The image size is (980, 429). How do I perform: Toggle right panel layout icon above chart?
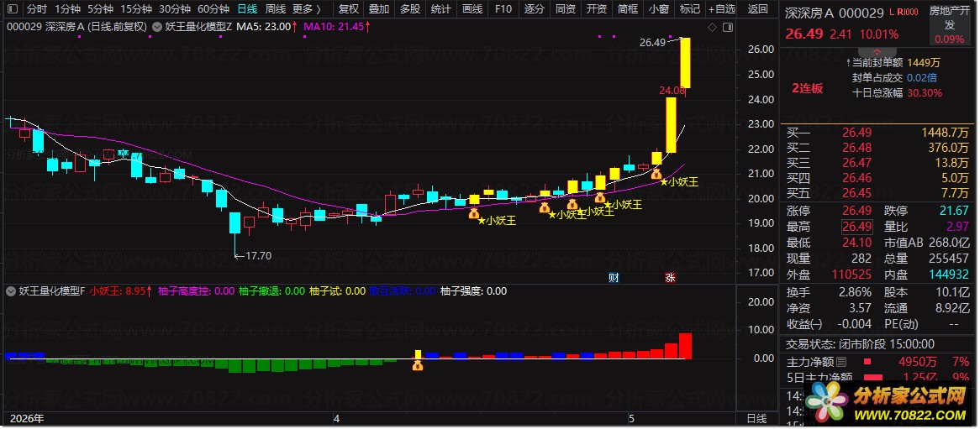727,28
